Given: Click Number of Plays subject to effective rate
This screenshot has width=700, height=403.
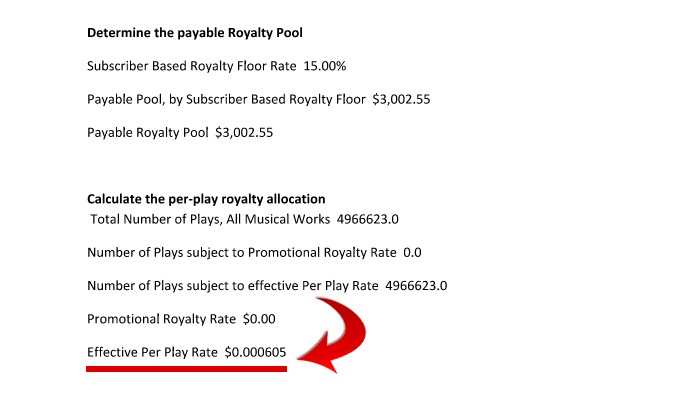Looking at the screenshot, I should 267,286.
